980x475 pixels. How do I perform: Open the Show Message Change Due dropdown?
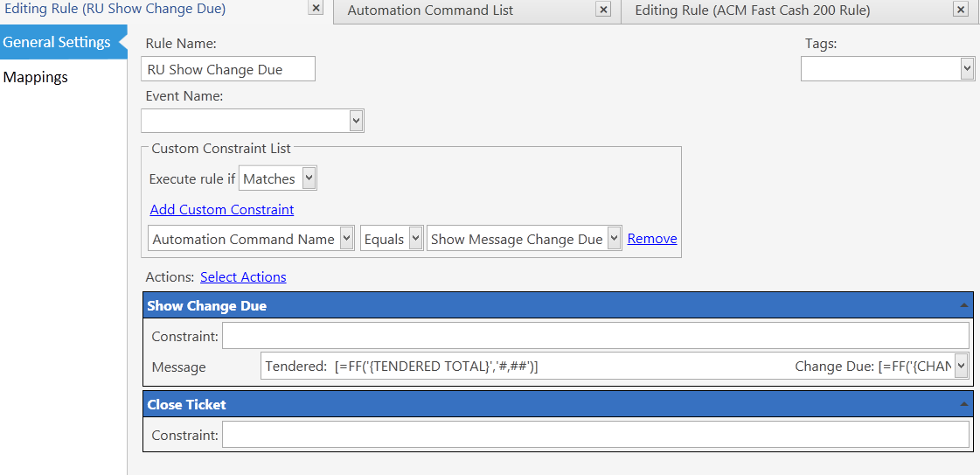(x=614, y=239)
